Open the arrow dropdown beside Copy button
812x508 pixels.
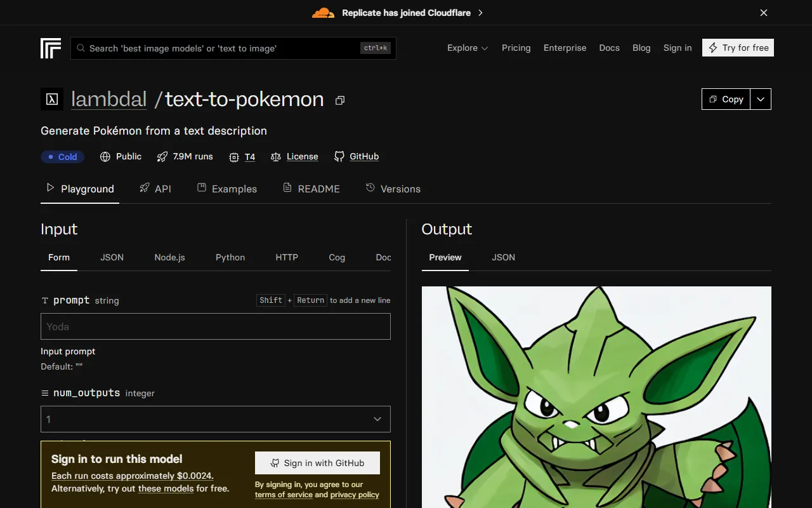[761, 99]
